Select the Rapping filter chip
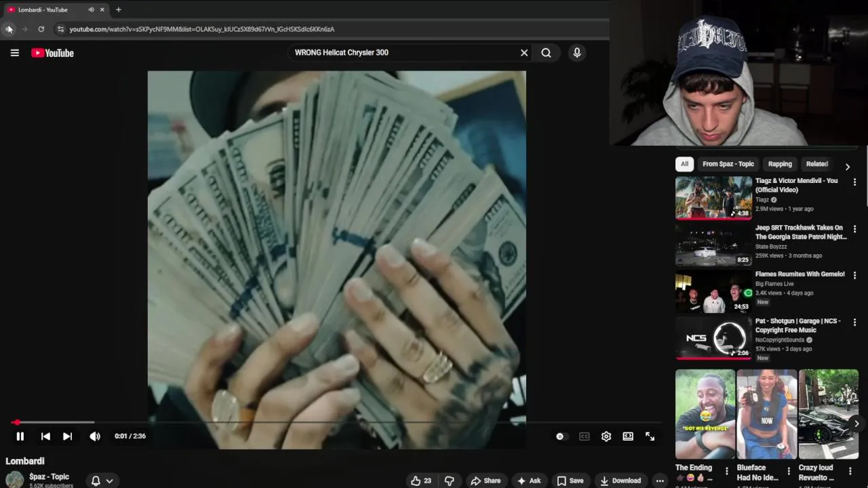The image size is (868, 488). [780, 164]
